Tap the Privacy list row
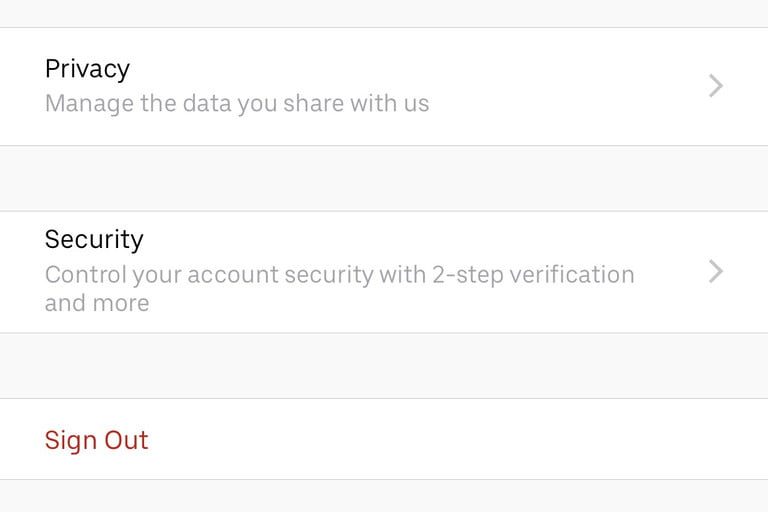 tap(384, 87)
